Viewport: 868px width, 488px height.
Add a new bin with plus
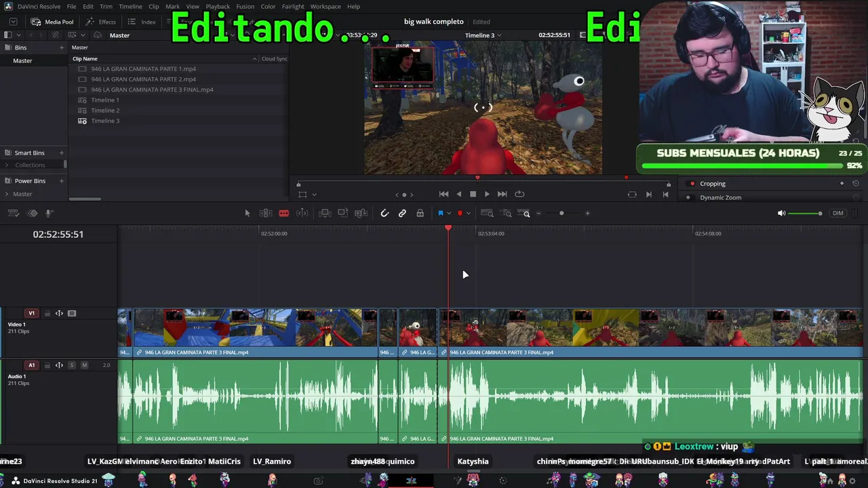(62, 48)
